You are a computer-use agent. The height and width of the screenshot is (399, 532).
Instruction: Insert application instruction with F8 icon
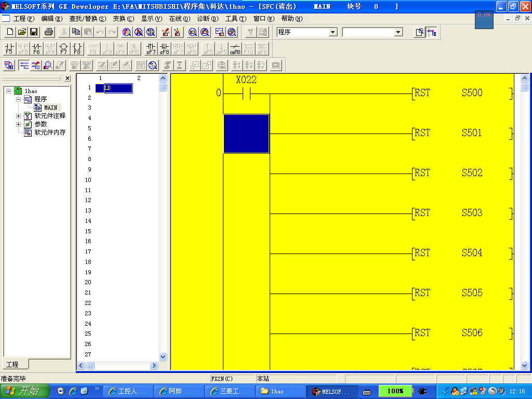tap(77, 49)
